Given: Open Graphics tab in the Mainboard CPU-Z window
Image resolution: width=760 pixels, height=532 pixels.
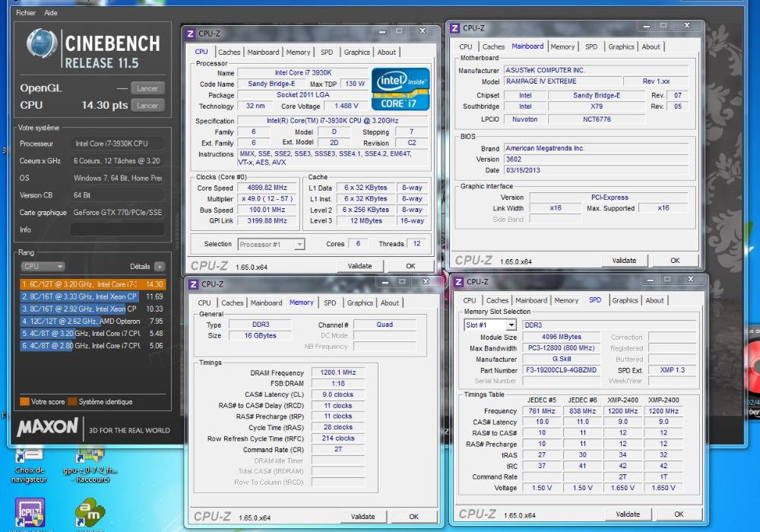Looking at the screenshot, I should click(621, 46).
